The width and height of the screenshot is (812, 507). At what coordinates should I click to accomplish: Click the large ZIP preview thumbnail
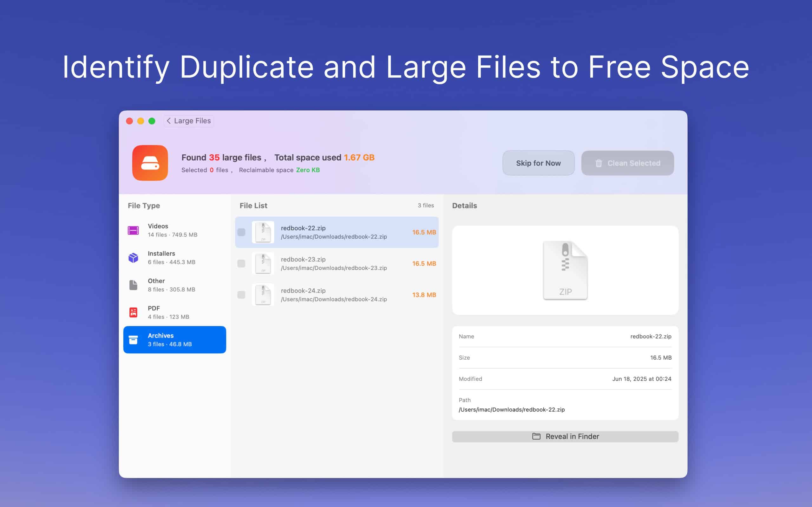(565, 270)
